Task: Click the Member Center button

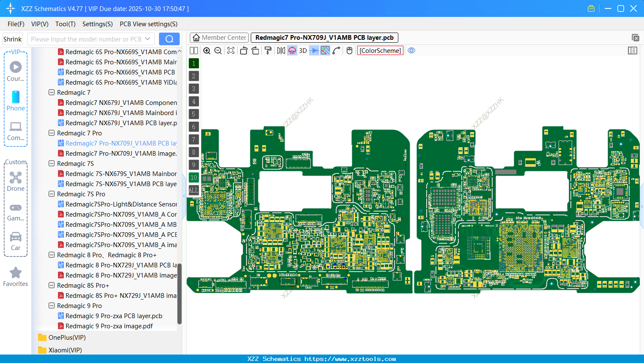Action: tap(219, 37)
